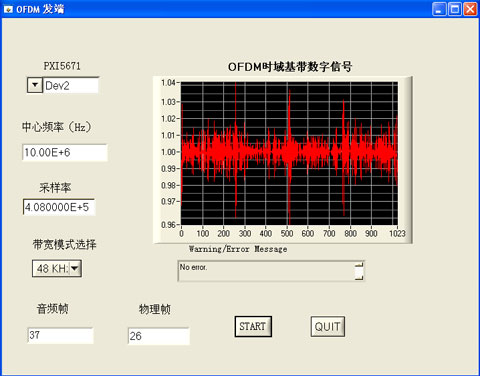Start the OFDM transmission with START
The height and width of the screenshot is (376, 480).
(x=253, y=326)
